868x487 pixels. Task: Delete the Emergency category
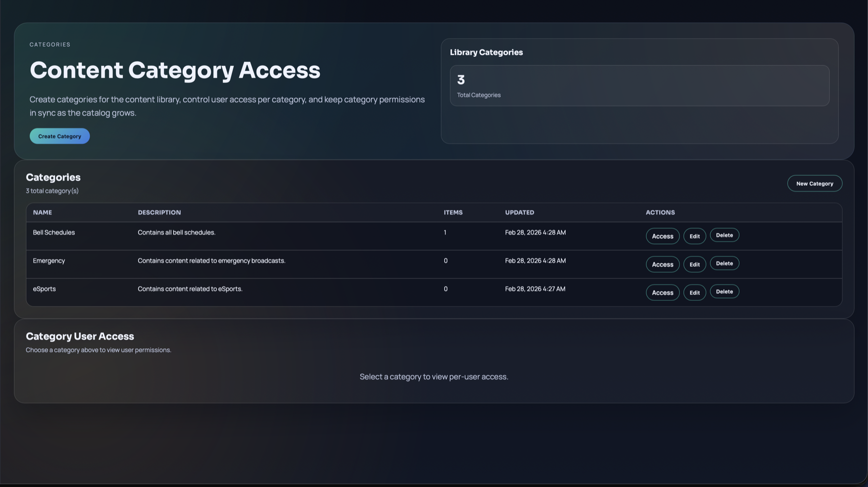click(724, 263)
